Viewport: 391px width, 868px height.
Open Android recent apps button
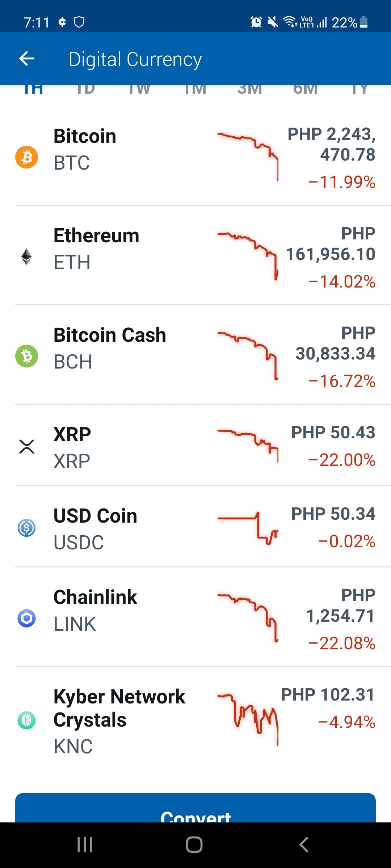pyautogui.click(x=85, y=845)
